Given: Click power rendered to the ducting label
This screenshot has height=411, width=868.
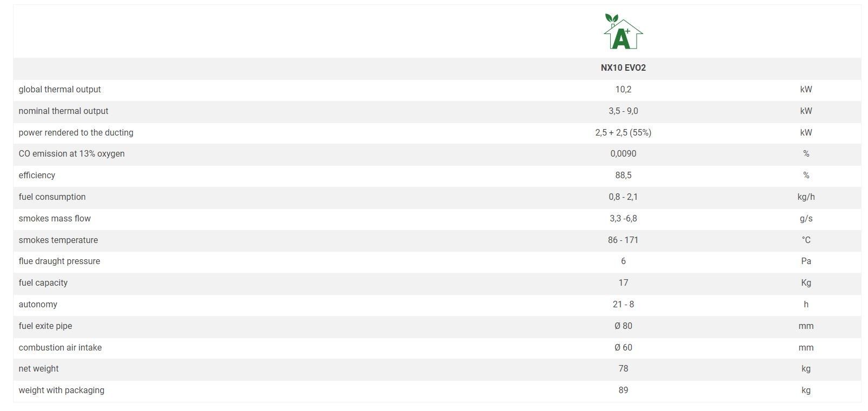Looking at the screenshot, I should click(x=76, y=132).
